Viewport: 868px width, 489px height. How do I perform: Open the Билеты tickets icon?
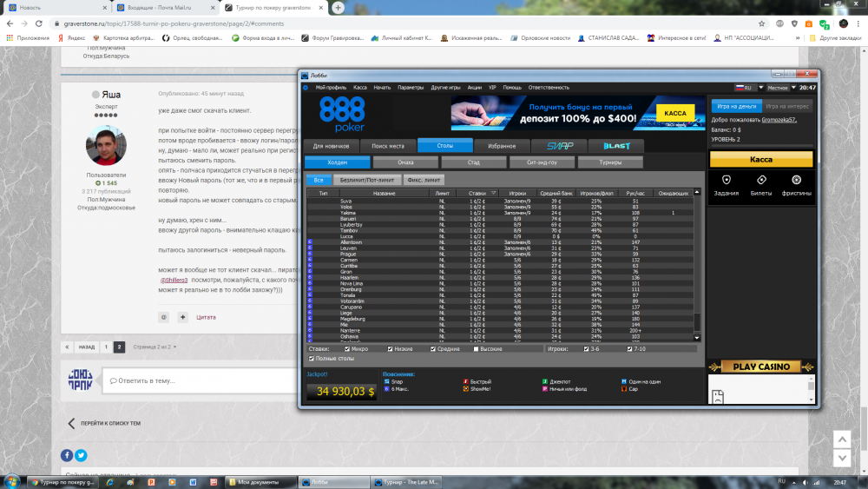(x=761, y=180)
